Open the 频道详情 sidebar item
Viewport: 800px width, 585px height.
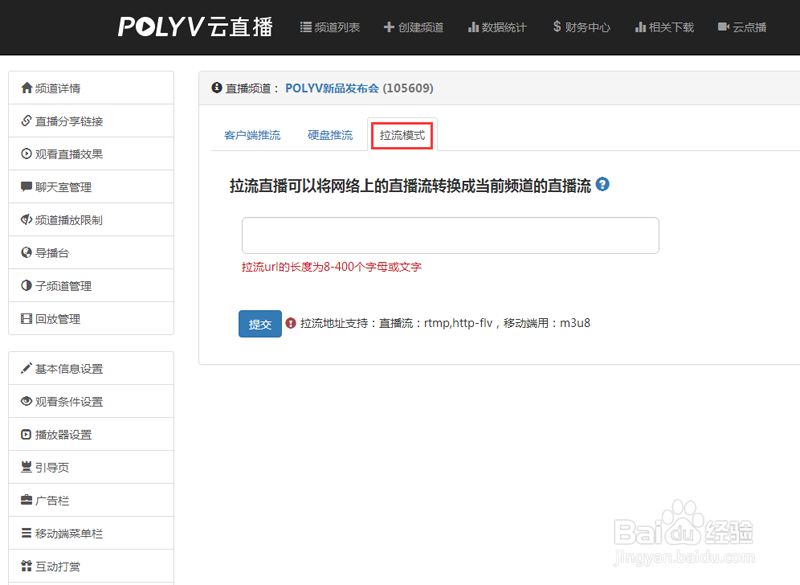[91, 88]
